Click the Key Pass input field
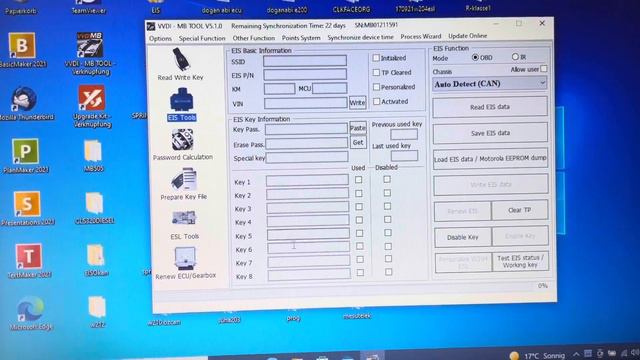Viewport: 640px width, 360px height. pos(307,129)
